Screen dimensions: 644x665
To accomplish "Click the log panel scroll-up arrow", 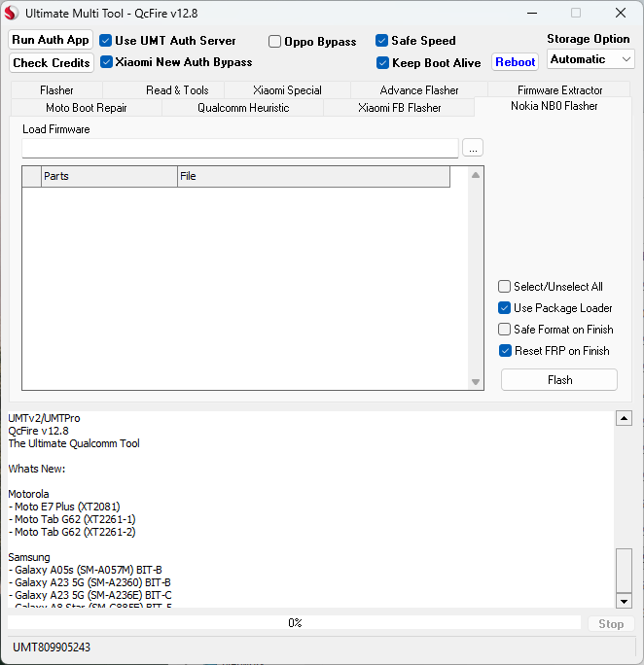I will tap(624, 418).
